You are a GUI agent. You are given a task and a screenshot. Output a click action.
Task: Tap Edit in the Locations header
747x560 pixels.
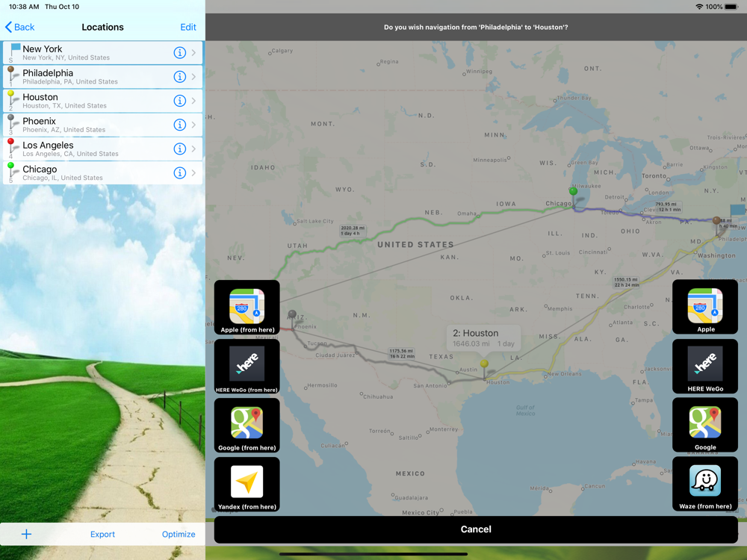pyautogui.click(x=188, y=27)
